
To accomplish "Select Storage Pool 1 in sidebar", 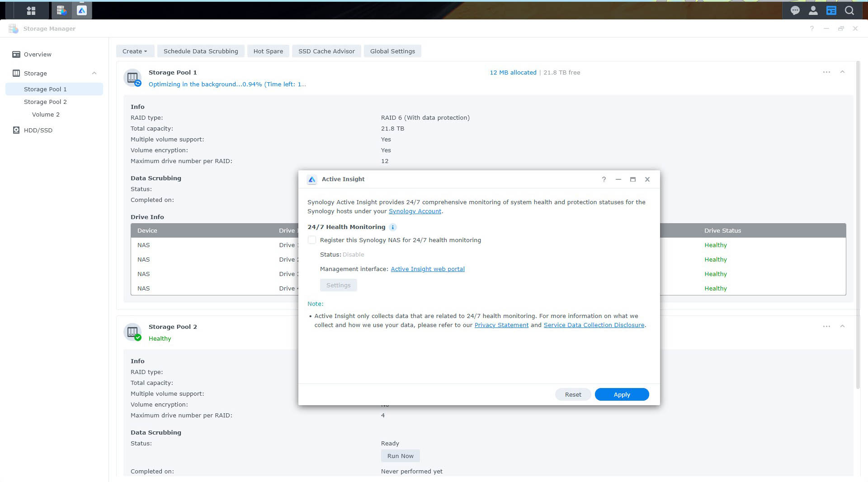I will point(54,89).
